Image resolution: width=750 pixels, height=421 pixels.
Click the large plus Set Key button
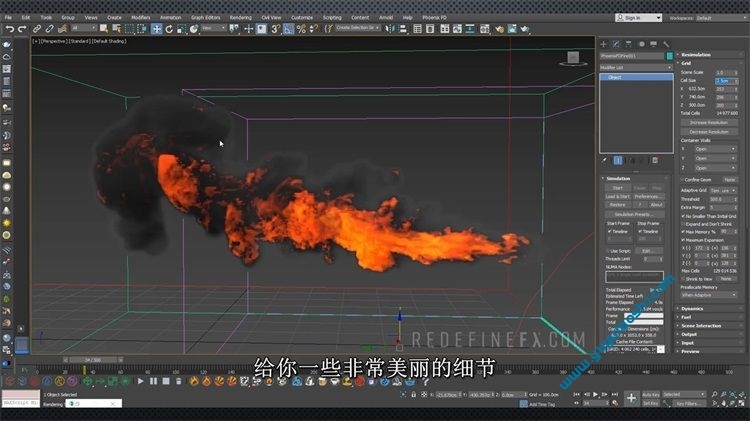point(631,398)
